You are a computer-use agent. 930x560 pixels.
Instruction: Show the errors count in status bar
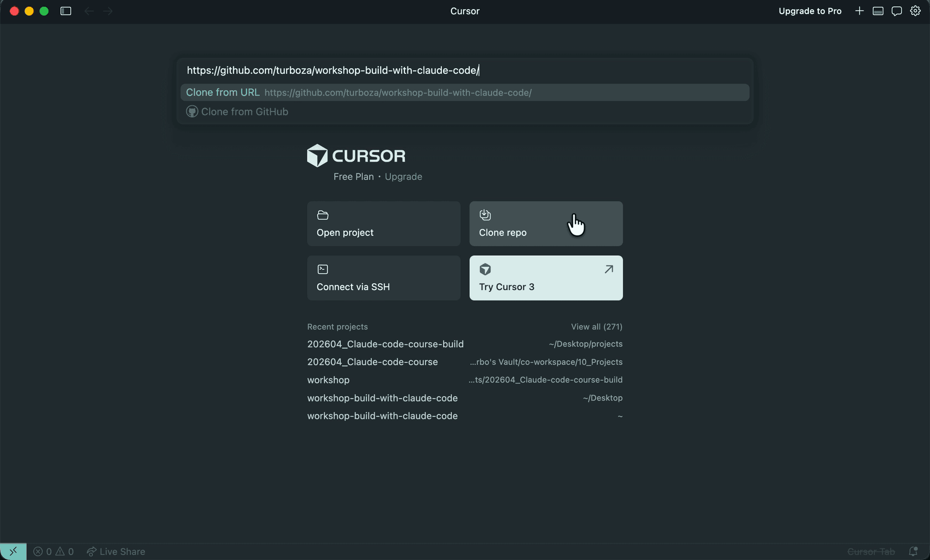tap(43, 551)
